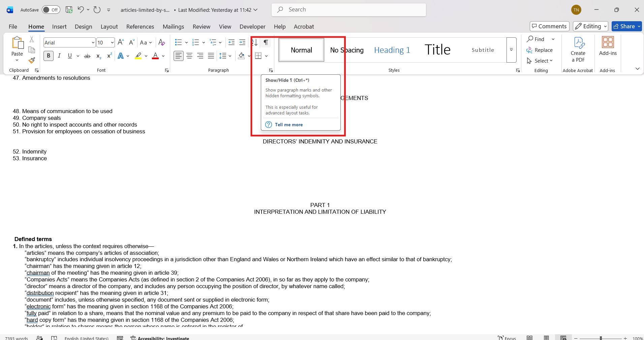Align the paragraph to the right
Screen dimensions: 644x340
[x=200, y=56]
